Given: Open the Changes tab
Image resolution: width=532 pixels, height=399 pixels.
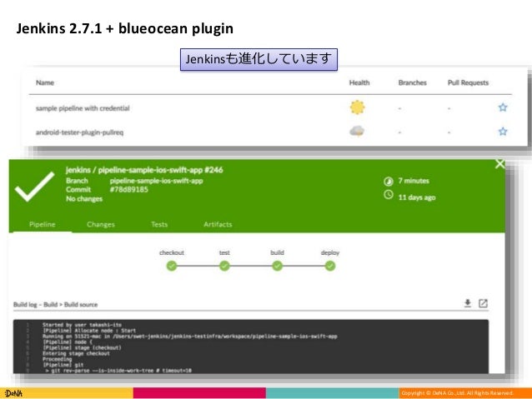Looking at the screenshot, I should click(101, 224).
